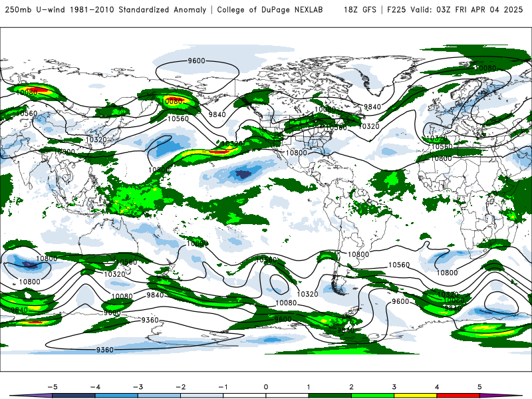Image resolution: width=532 pixels, height=399 pixels.
Task: Click the "-3" colorbar tick label
Action: click(x=138, y=387)
